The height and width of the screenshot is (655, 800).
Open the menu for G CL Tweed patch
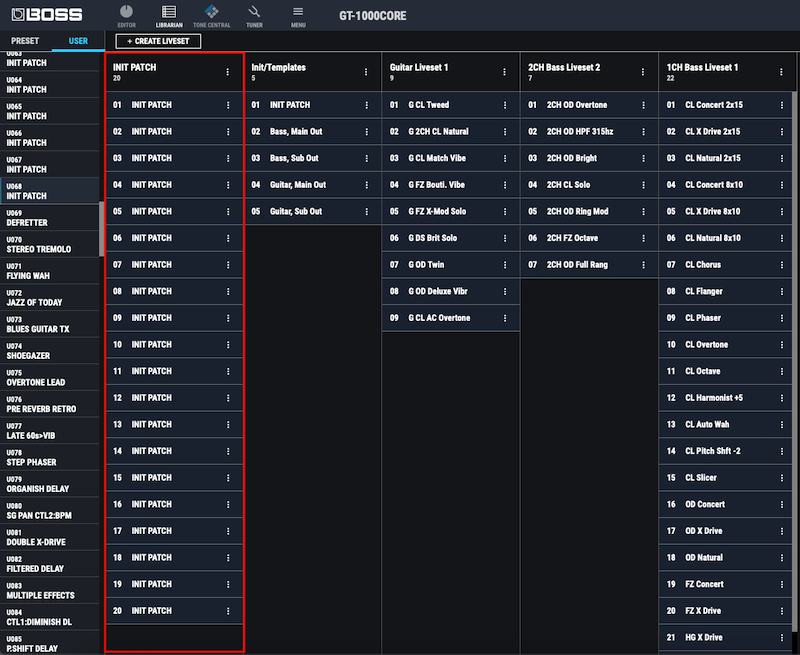505,105
